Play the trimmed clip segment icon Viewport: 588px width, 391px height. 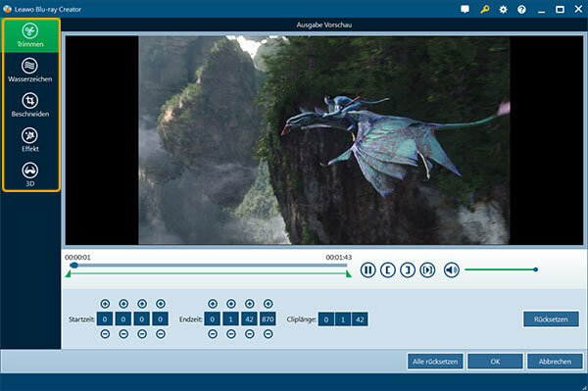coord(427,269)
